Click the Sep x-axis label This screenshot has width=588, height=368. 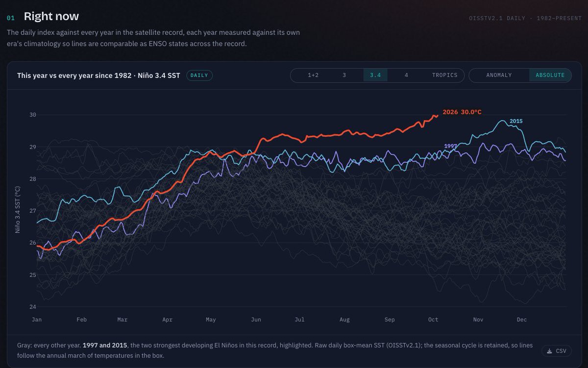(390, 319)
